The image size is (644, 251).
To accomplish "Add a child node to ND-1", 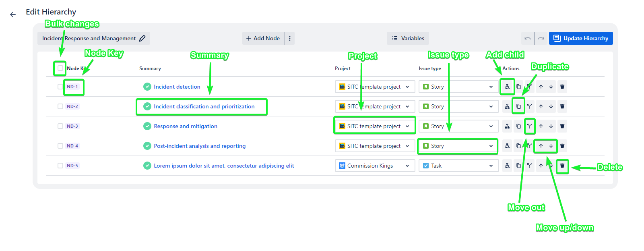I will [507, 87].
